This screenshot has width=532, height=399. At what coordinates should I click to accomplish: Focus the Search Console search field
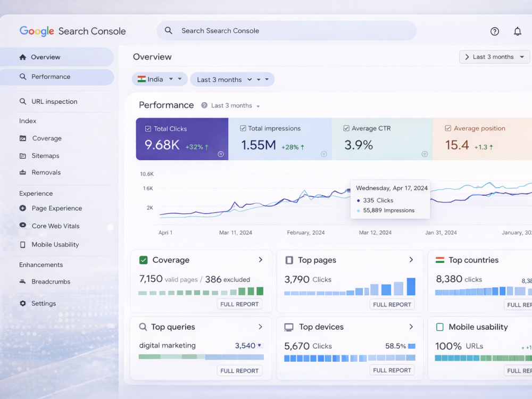click(x=287, y=31)
